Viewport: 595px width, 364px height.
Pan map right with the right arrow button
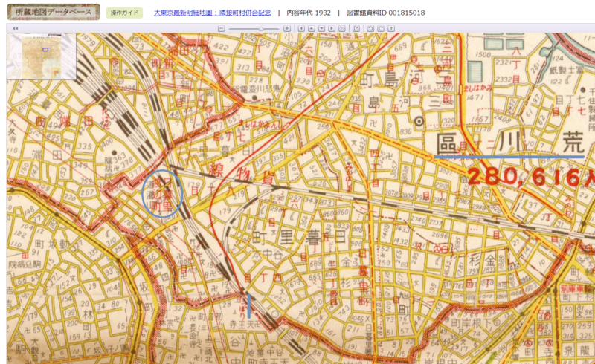[332, 28]
